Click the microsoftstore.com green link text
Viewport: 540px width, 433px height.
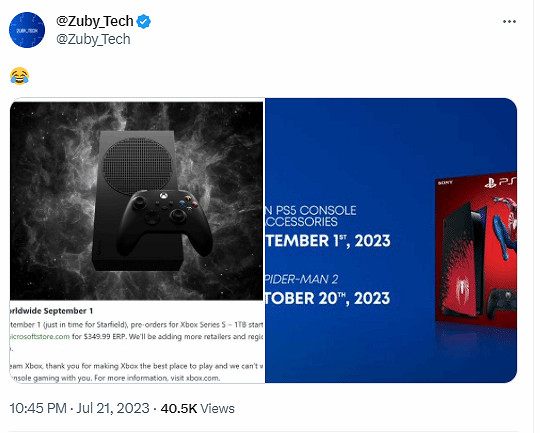(x=40, y=337)
